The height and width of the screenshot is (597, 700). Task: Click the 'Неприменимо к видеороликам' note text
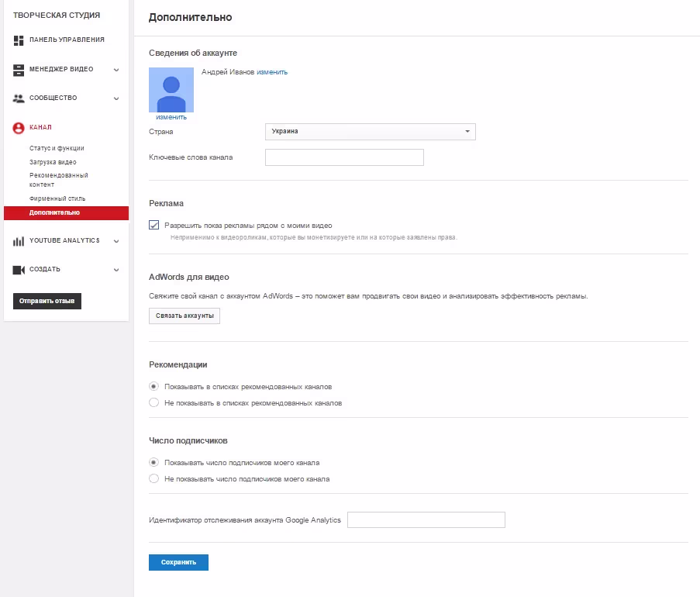tap(314, 237)
